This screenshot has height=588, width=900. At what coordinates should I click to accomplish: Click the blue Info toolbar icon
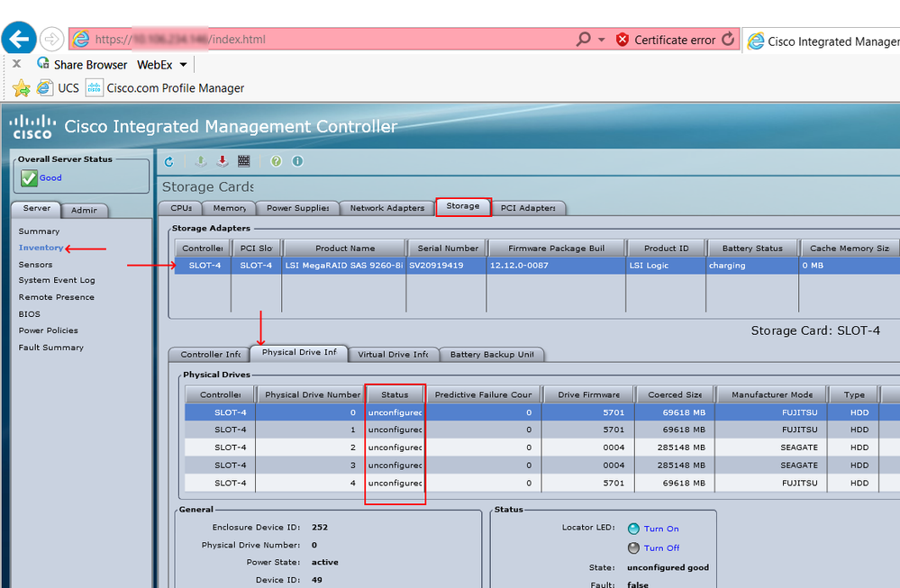tap(297, 162)
